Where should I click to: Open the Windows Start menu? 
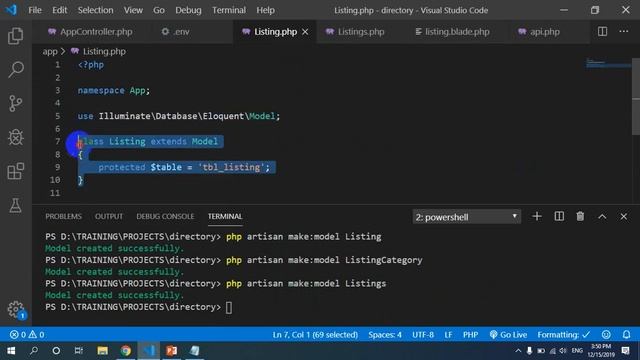[11, 351]
